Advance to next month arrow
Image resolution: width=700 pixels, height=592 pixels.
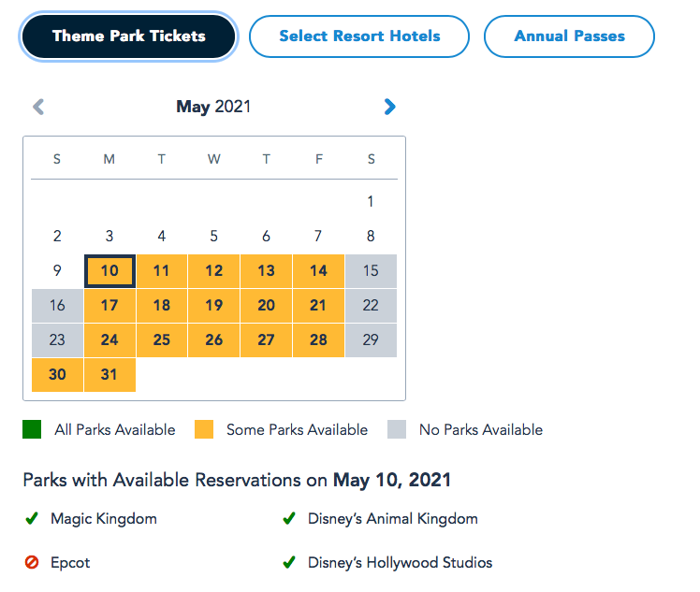point(390,107)
